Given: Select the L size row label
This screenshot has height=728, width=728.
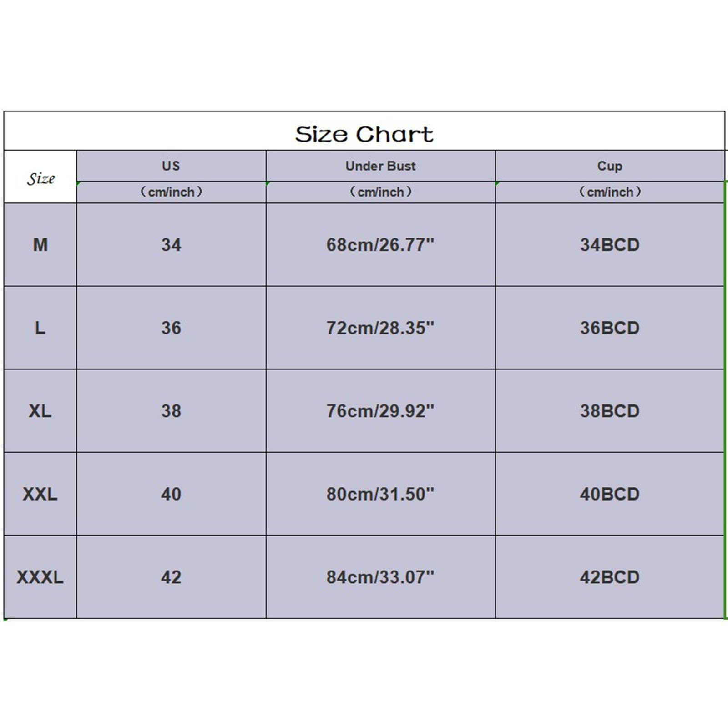Looking at the screenshot, I should [x=40, y=328].
